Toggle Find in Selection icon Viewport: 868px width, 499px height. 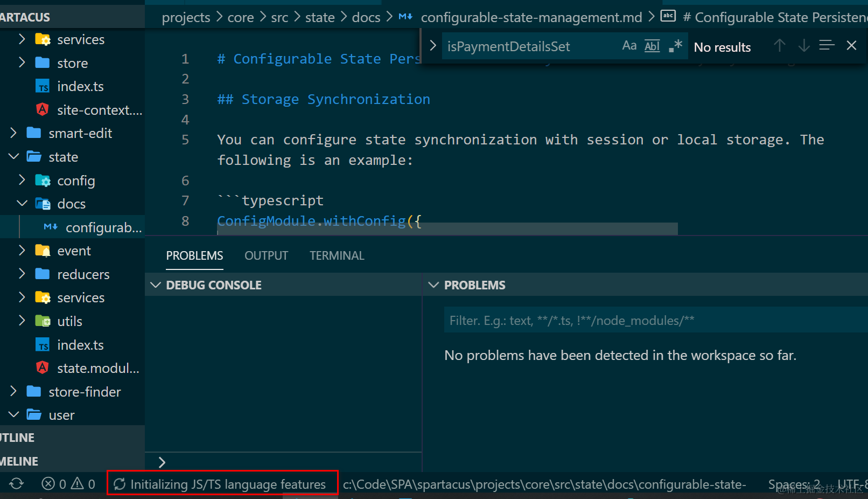click(x=827, y=46)
